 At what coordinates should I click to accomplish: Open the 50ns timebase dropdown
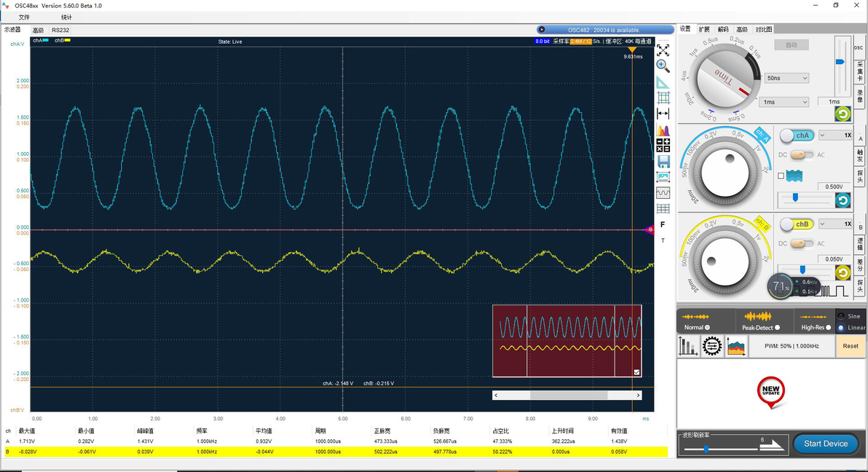point(786,78)
